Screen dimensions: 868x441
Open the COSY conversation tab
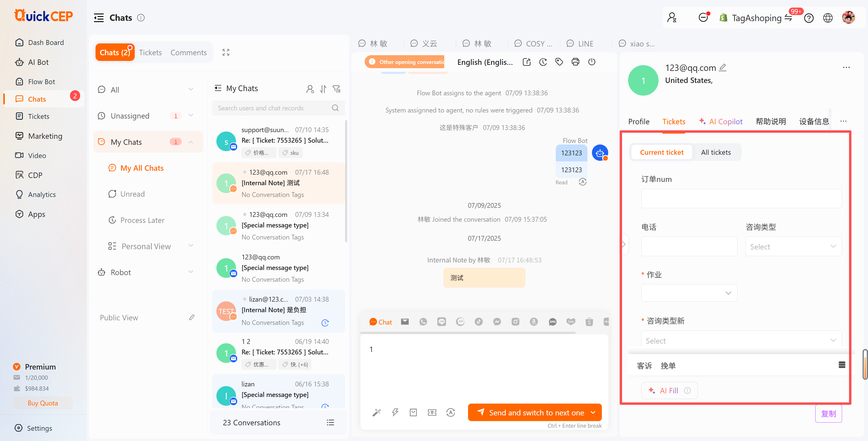pyautogui.click(x=533, y=43)
